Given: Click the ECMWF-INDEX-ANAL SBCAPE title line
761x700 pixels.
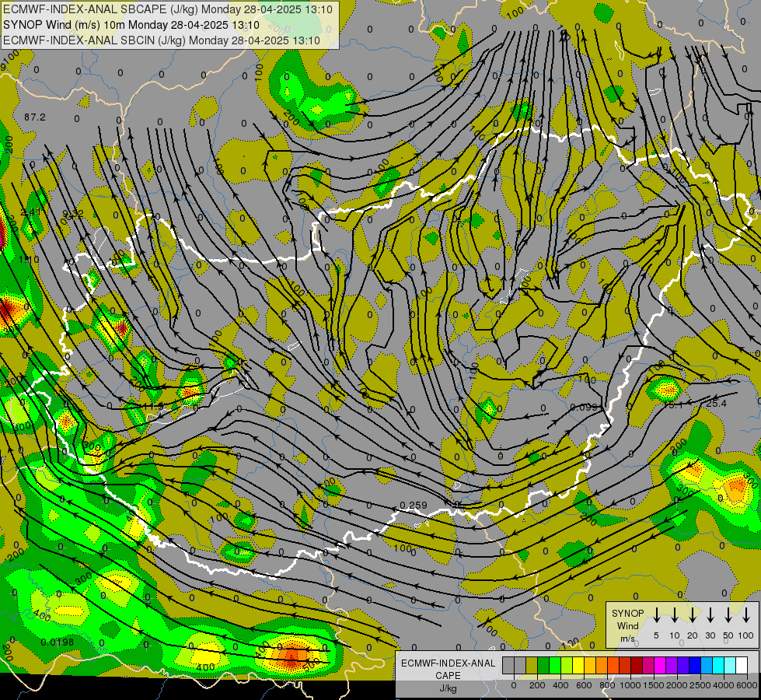Looking at the screenshot, I should 168,9.
